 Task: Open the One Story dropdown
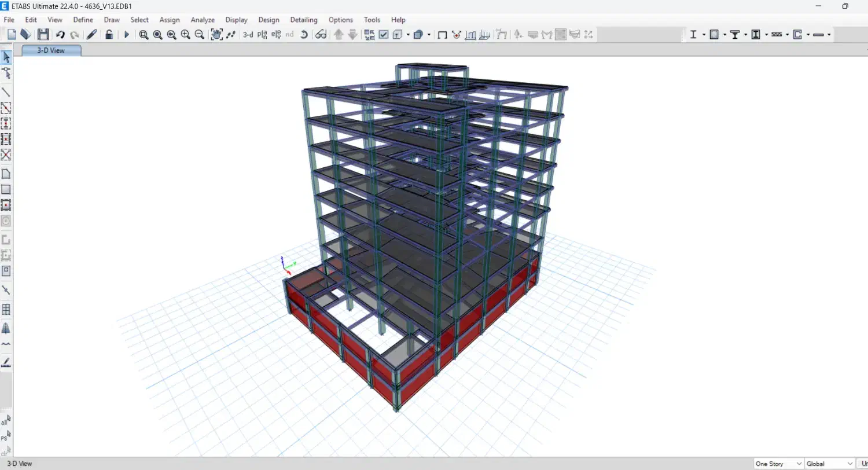tap(778, 464)
